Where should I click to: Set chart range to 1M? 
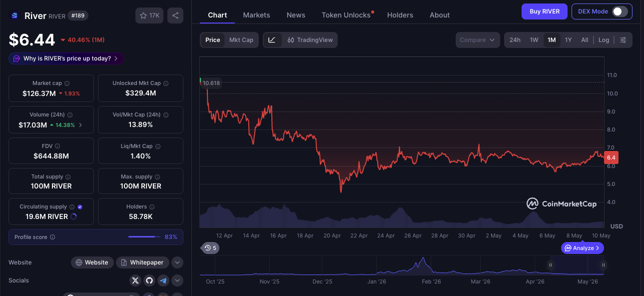pyautogui.click(x=552, y=40)
